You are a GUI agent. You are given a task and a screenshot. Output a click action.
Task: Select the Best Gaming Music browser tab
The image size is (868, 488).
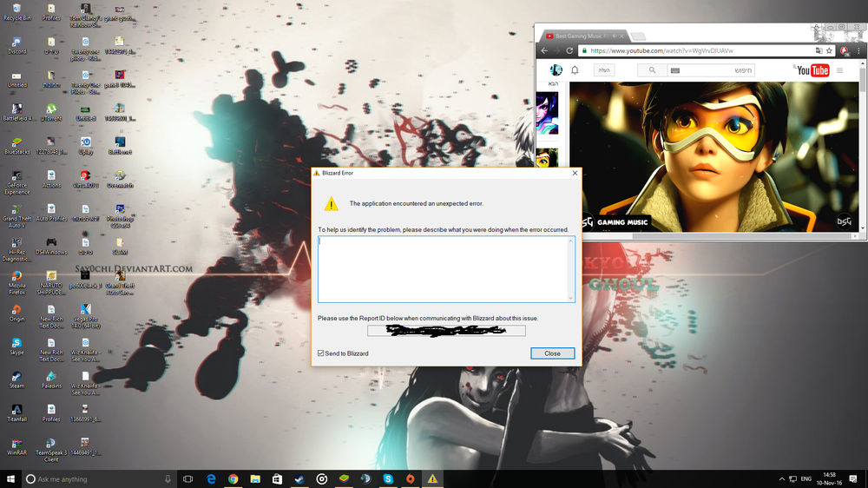tap(579, 36)
